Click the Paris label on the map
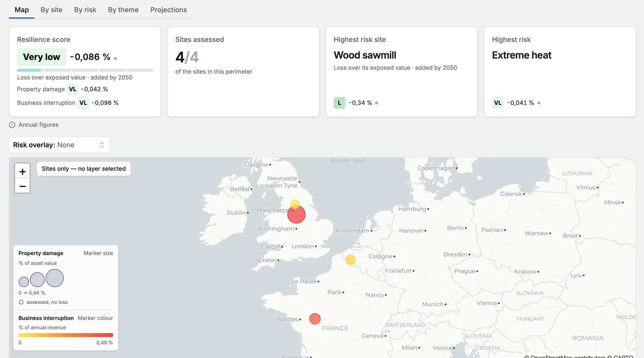Screen dimensions: 644x358 (x=334, y=292)
